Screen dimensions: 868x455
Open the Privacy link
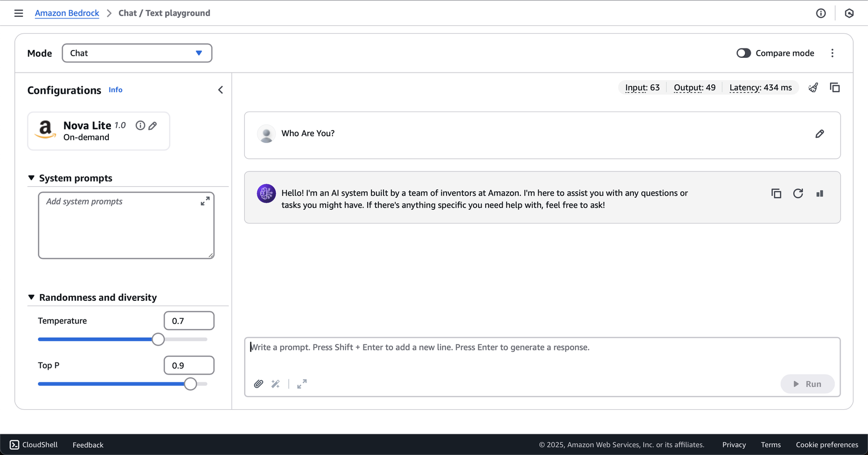pyautogui.click(x=734, y=445)
